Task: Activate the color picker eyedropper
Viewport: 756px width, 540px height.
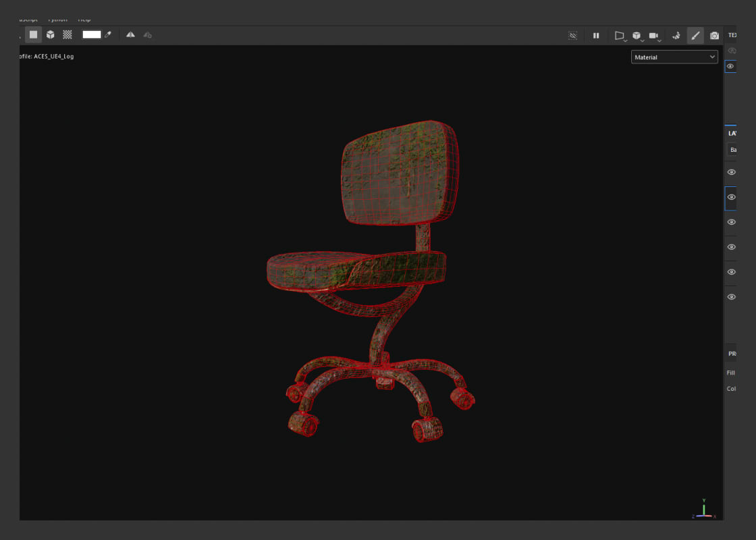Action: (x=108, y=35)
